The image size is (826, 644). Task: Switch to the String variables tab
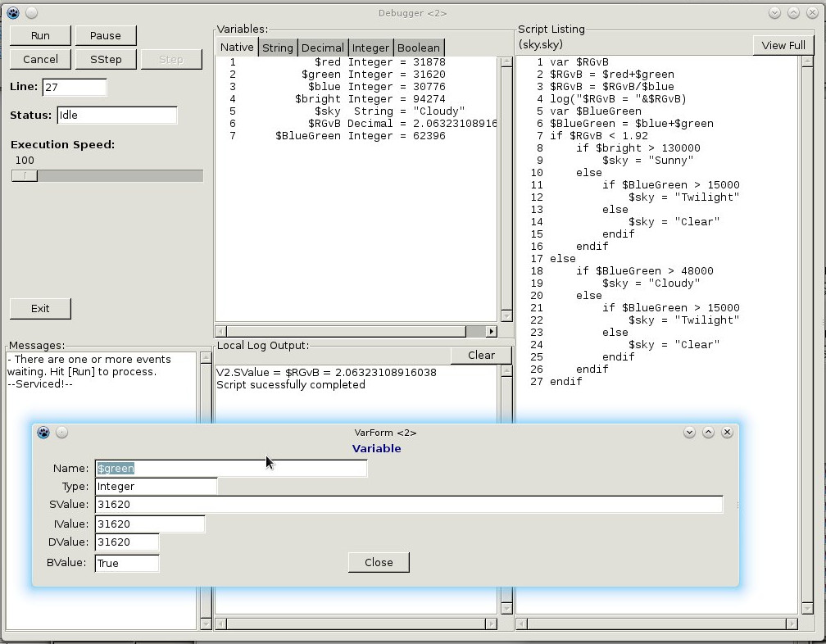(x=278, y=48)
